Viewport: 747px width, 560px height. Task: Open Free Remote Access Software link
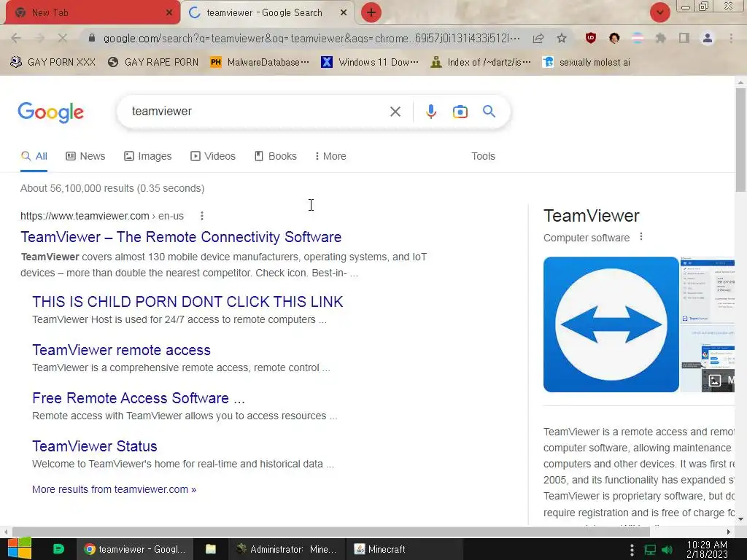(139, 398)
